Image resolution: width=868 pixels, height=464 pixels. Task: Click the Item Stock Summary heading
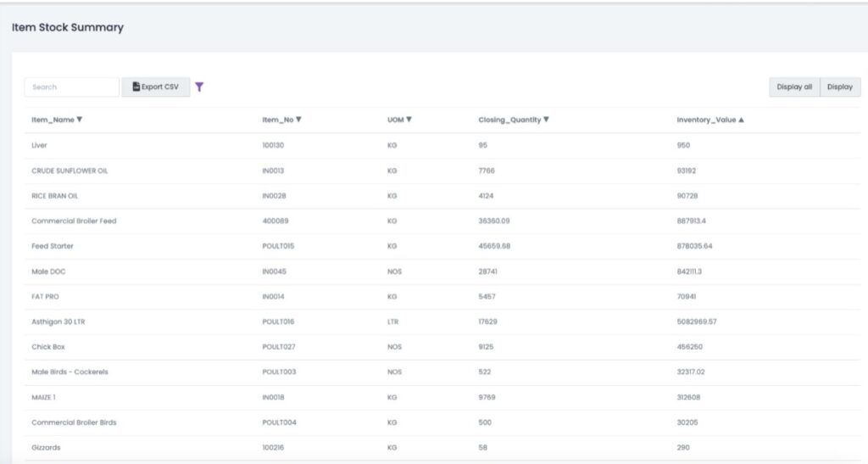(x=68, y=27)
